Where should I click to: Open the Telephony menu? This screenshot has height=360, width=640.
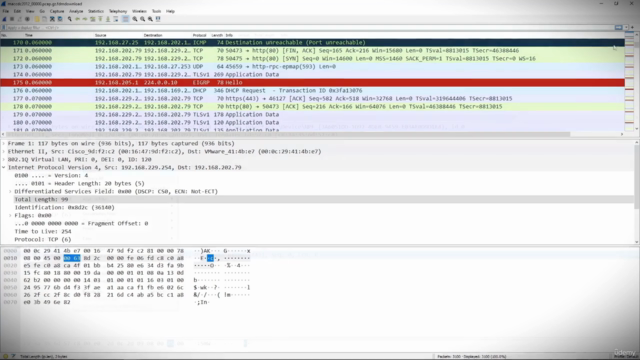pyautogui.click(x=118, y=11)
